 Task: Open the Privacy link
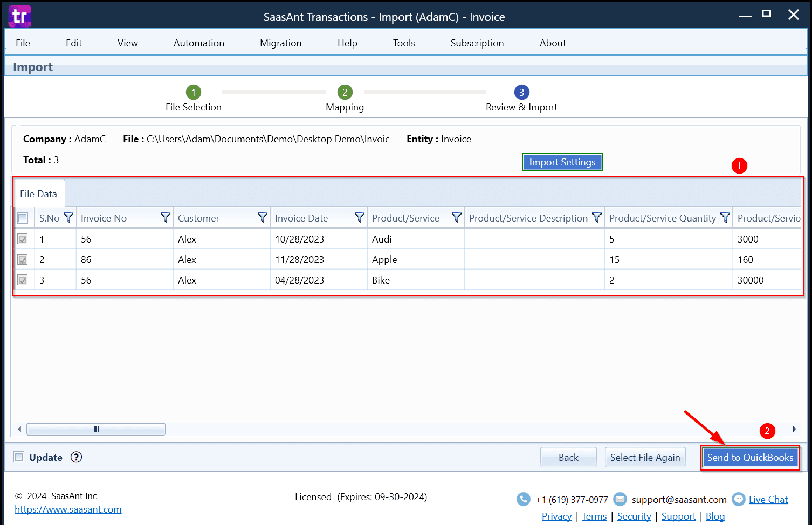point(556,516)
